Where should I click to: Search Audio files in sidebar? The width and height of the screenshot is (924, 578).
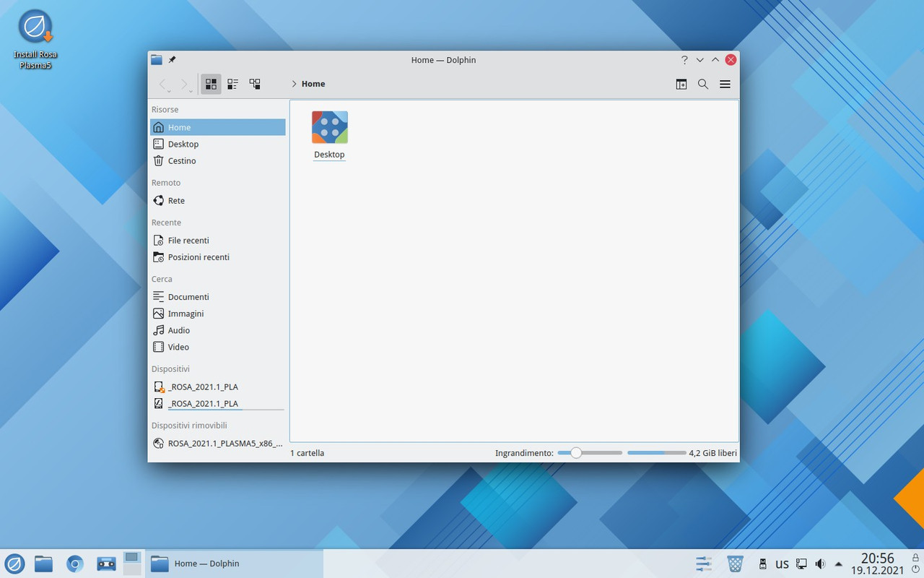(218, 329)
